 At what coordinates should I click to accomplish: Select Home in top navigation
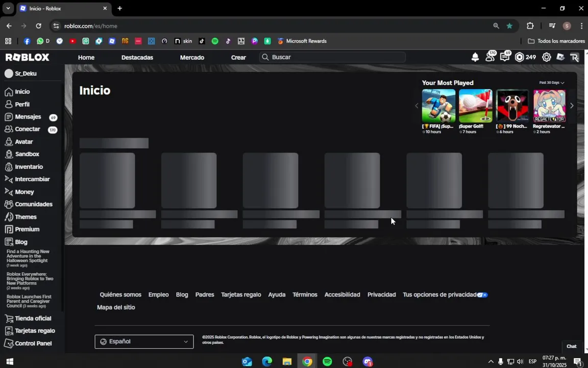click(x=86, y=57)
